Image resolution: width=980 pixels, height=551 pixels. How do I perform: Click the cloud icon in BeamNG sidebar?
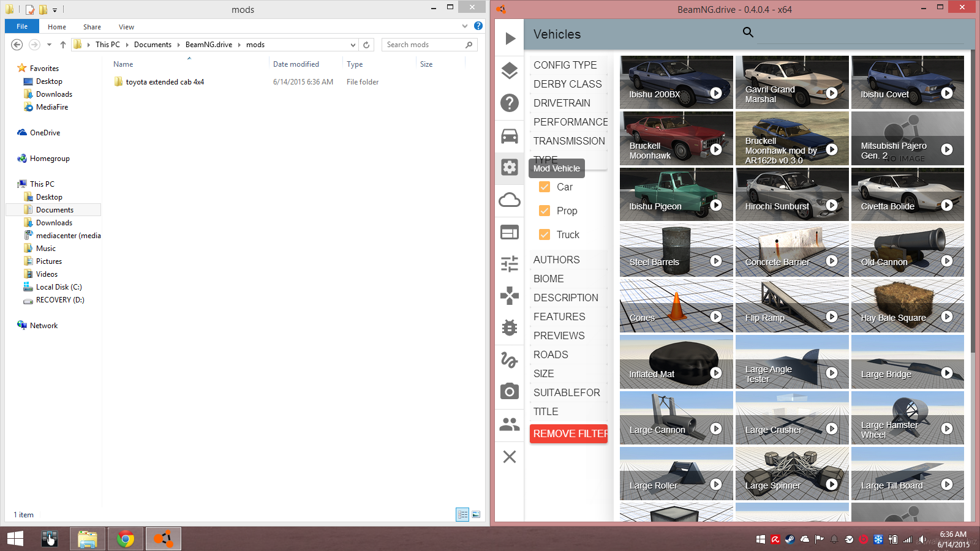(x=510, y=200)
